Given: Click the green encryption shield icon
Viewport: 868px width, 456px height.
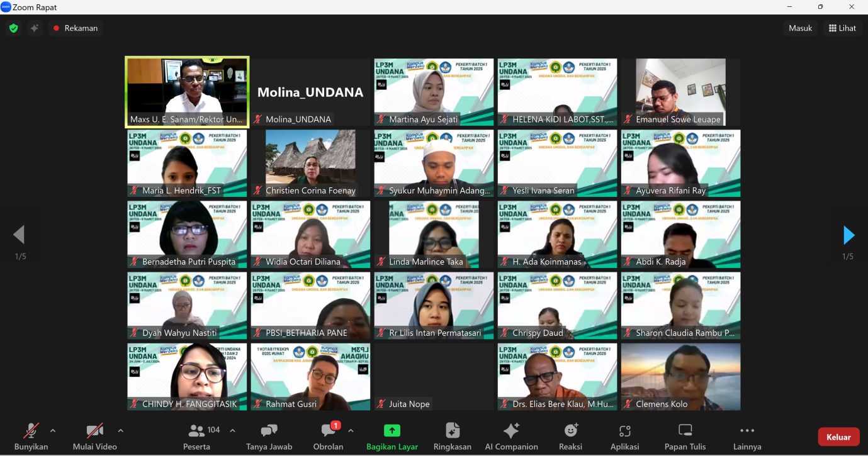Looking at the screenshot, I should point(13,28).
